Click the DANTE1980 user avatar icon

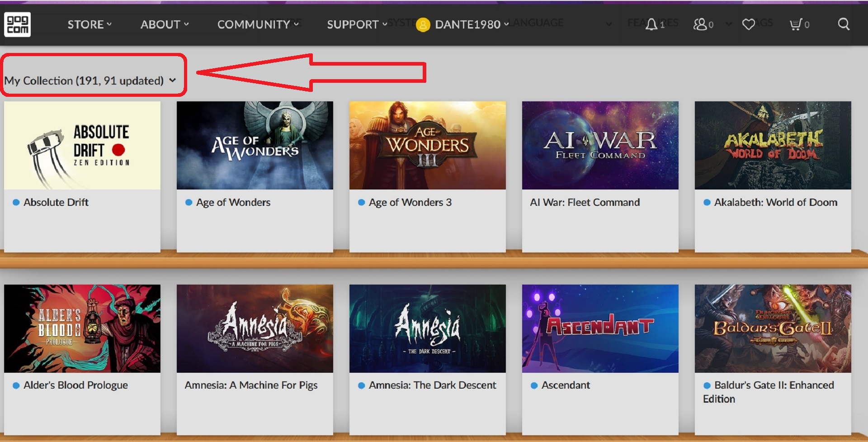coord(423,24)
